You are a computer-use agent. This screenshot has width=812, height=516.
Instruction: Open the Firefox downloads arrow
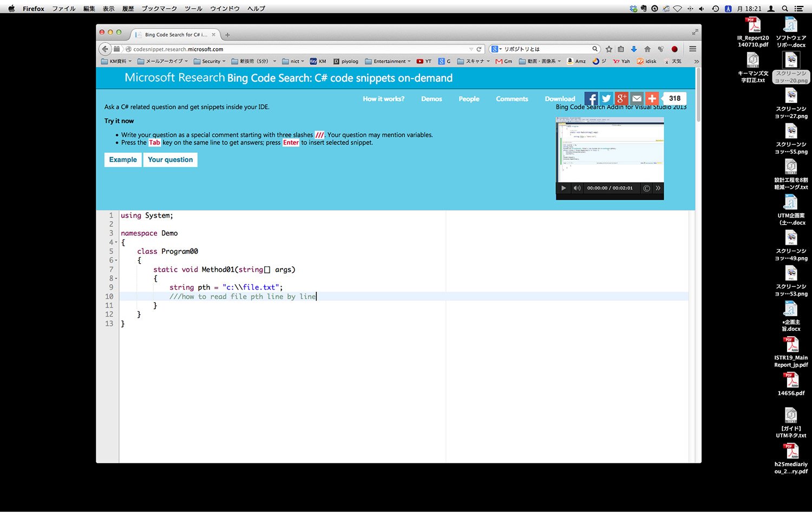(x=634, y=49)
